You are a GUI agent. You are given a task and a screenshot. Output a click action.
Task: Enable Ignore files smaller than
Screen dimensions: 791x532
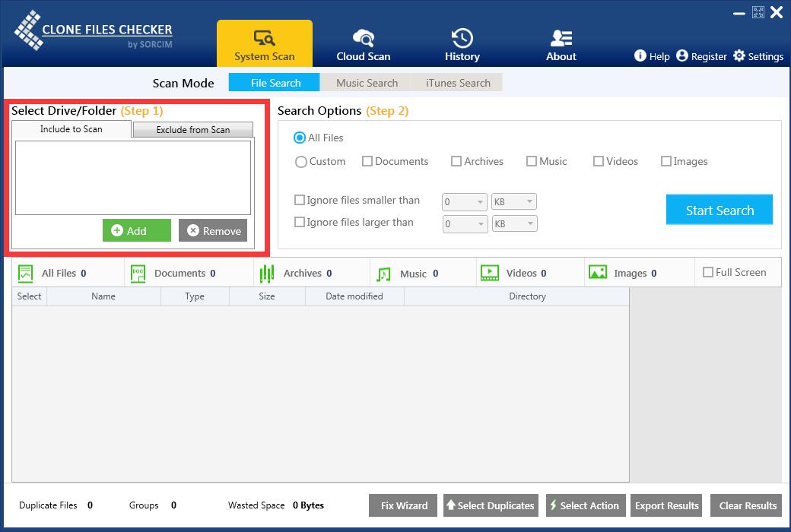300,201
